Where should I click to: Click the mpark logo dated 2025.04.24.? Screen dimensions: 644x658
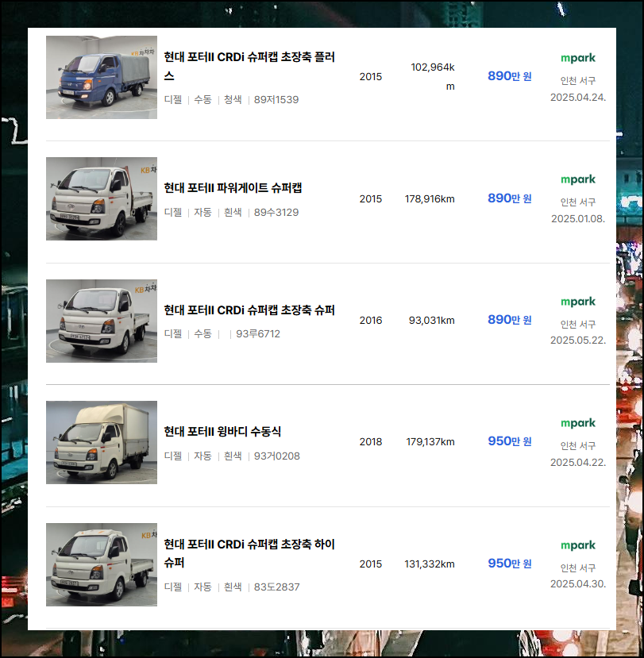coord(578,58)
